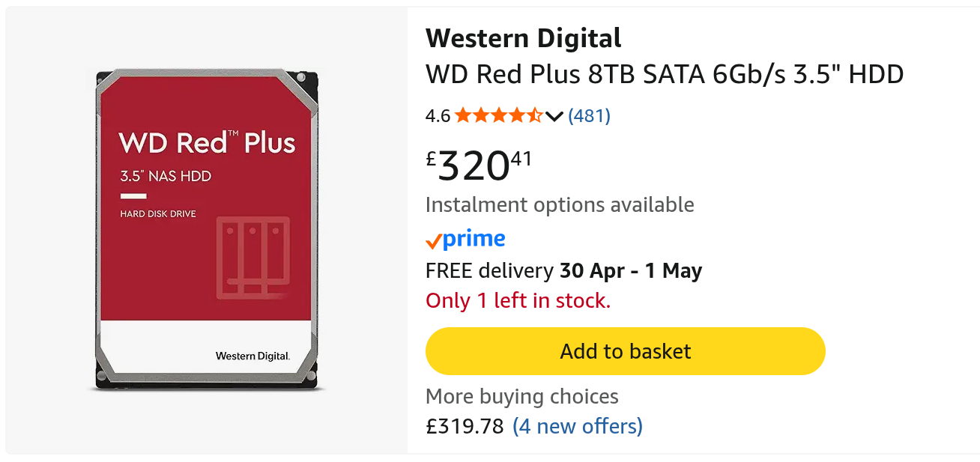The height and width of the screenshot is (462, 980).
Task: Click the 4.6 rating number
Action: coord(438,116)
